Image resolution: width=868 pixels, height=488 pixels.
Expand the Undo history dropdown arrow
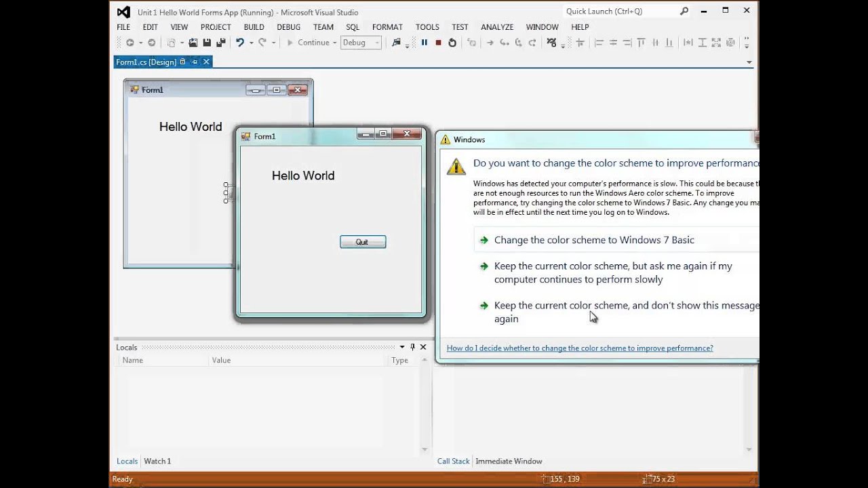[251, 43]
